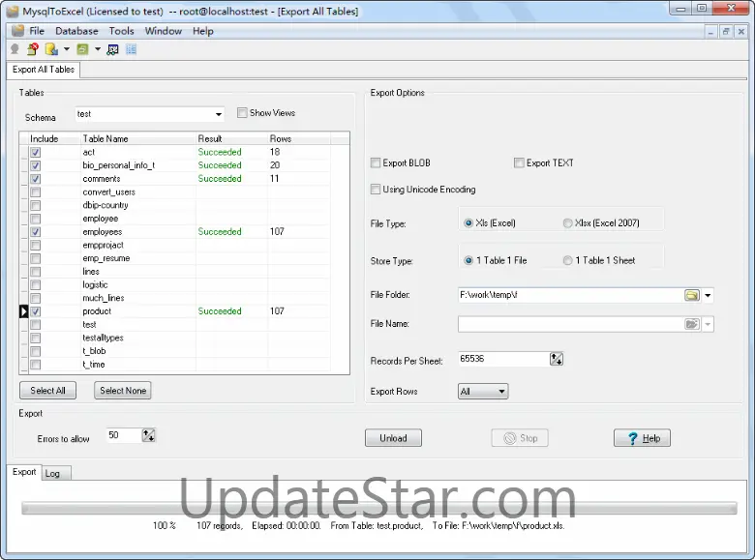
Task: Enable Using Unicode Encoding
Action: (x=376, y=189)
